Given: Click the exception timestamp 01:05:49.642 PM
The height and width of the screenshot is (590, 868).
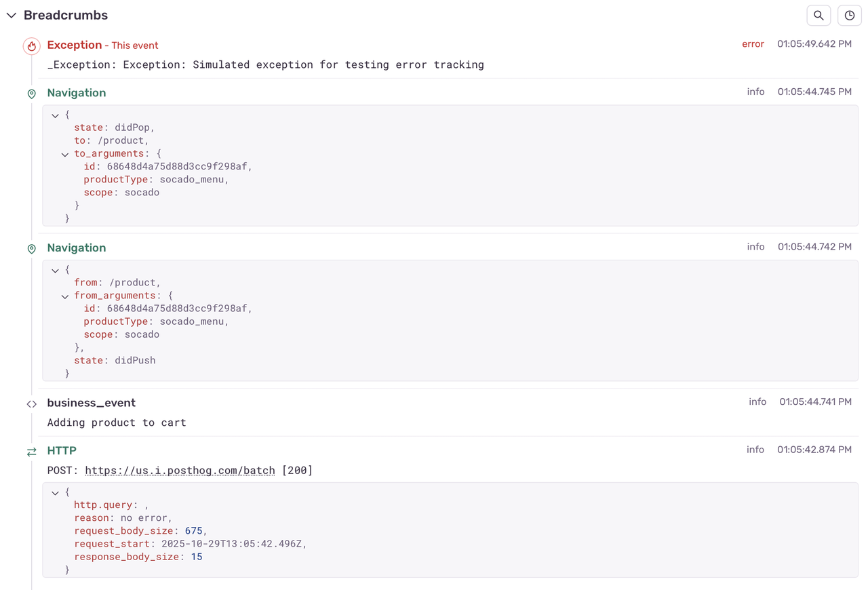Looking at the screenshot, I should [x=814, y=44].
